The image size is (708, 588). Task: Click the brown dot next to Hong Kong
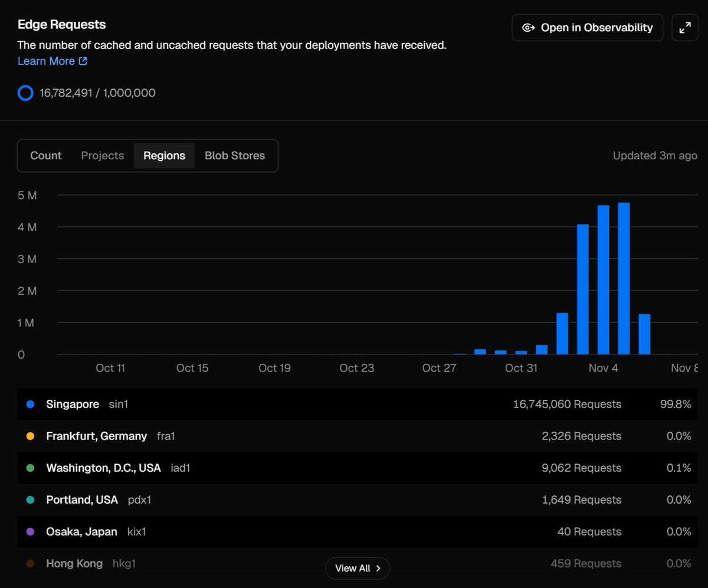(x=31, y=564)
